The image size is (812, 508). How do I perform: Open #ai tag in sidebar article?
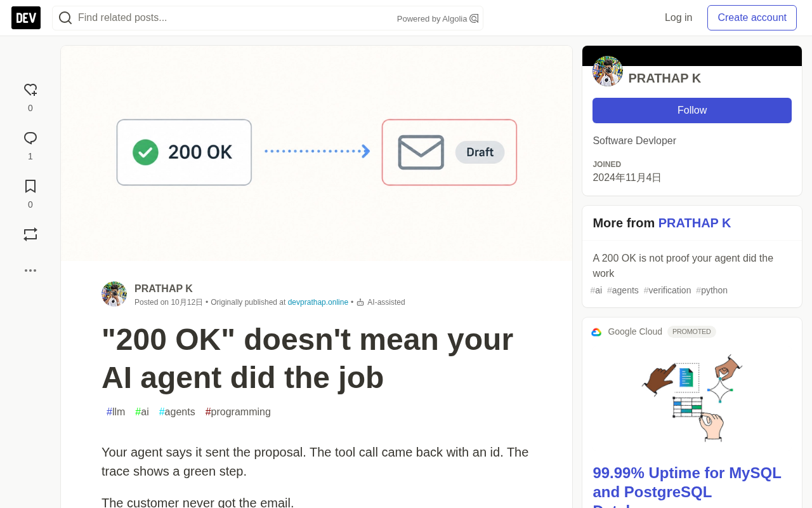pyautogui.click(x=596, y=290)
